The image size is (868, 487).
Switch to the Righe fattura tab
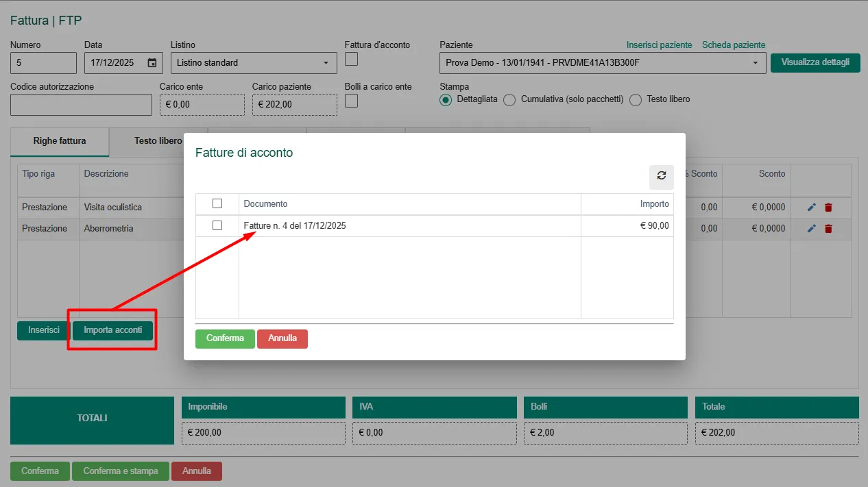point(60,141)
